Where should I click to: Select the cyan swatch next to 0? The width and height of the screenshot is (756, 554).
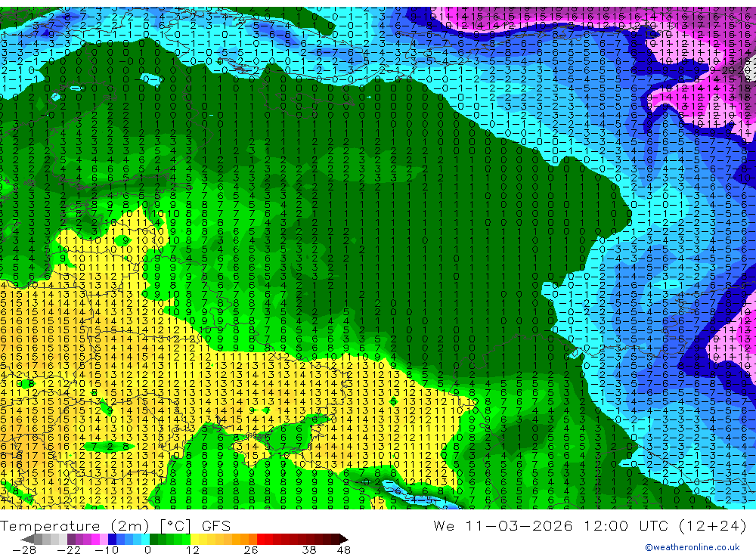tap(145, 540)
